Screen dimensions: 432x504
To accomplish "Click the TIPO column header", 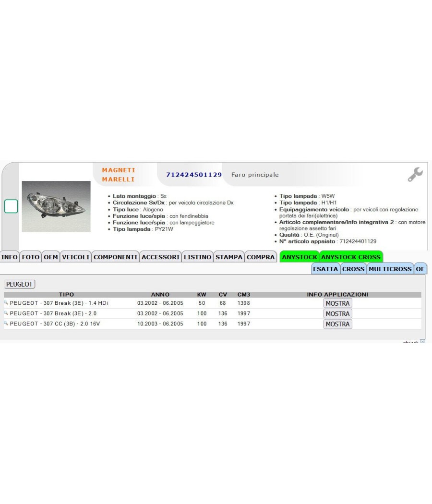I will 67,294.
